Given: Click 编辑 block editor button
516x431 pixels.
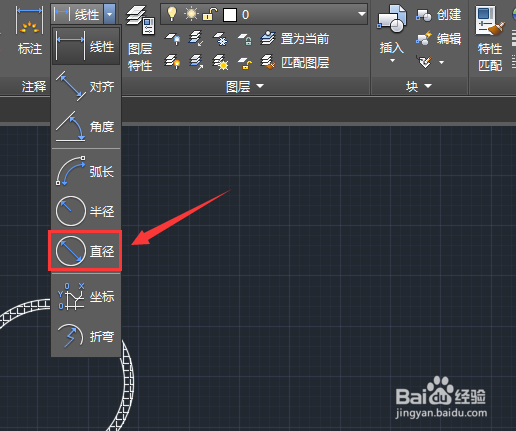Looking at the screenshot, I should click(439, 39).
